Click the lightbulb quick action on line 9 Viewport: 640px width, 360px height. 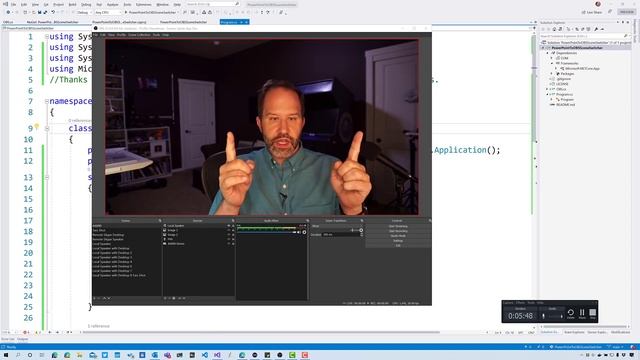pyautogui.click(x=37, y=127)
